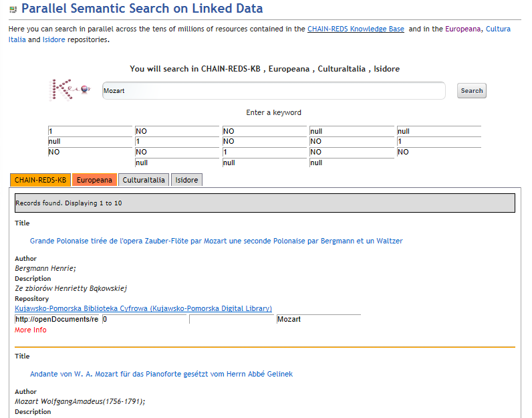The height and width of the screenshot is (418, 532).
Task: Click the You will search in CHAIN-REDS-KB text
Action: pyautogui.click(x=265, y=69)
